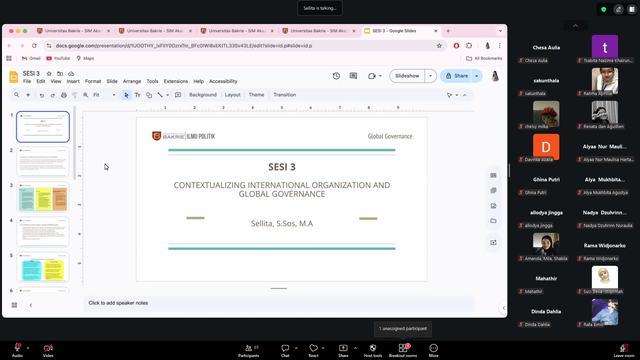Leave the Zoom room

(624, 350)
